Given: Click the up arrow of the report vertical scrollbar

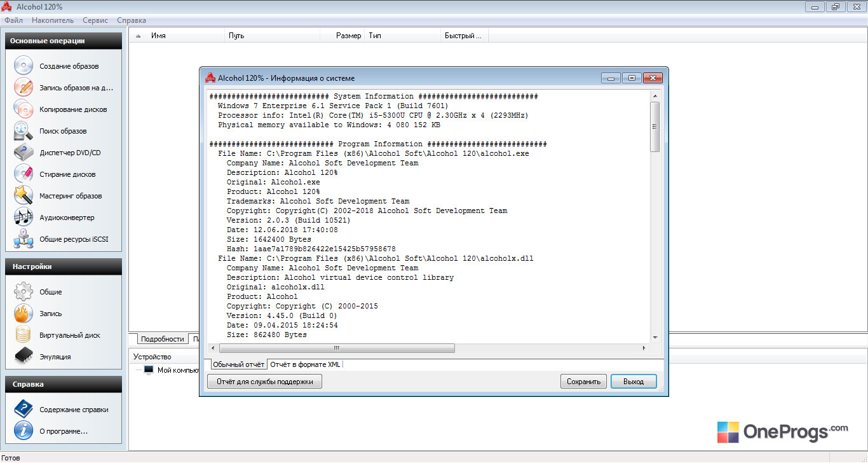Looking at the screenshot, I should pyautogui.click(x=655, y=96).
